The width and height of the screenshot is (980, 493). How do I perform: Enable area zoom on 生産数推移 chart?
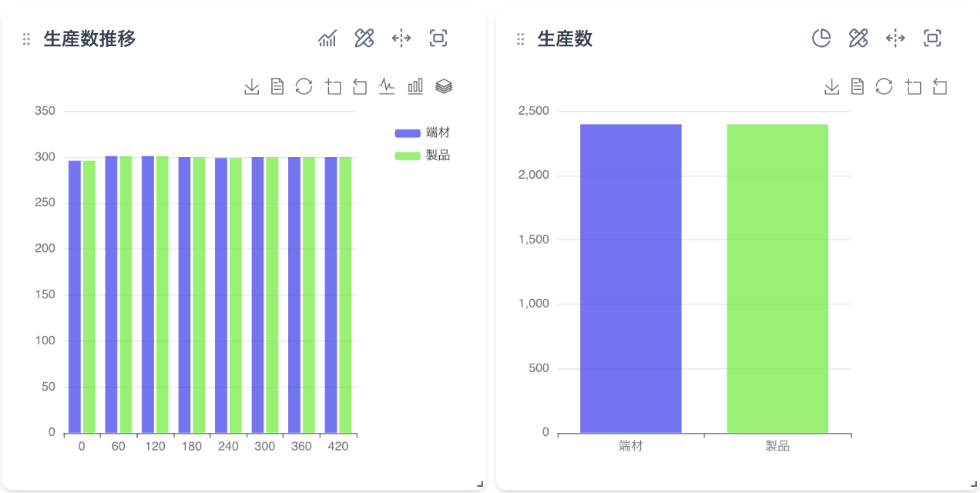333,86
